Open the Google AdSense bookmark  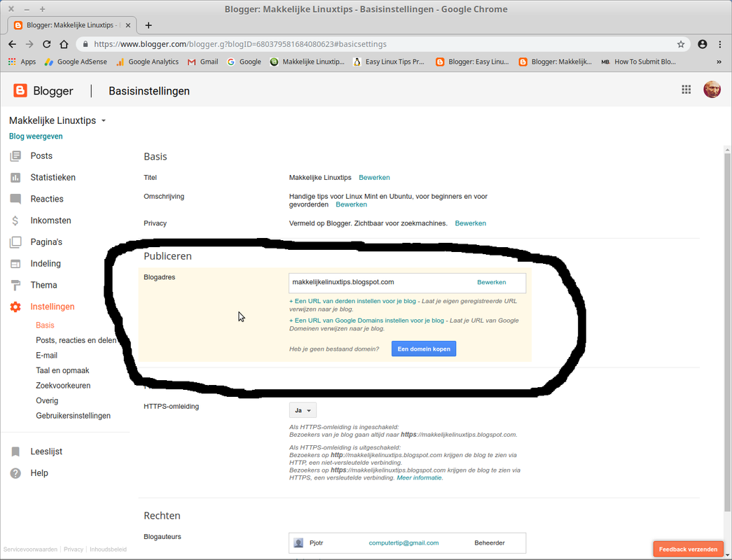pyautogui.click(x=76, y=62)
